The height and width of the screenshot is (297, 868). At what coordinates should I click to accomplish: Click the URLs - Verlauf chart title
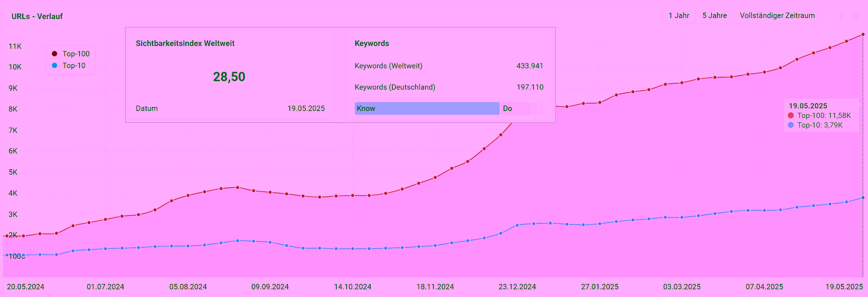37,16
